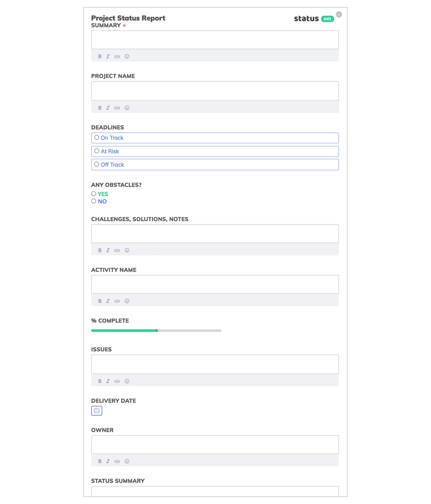Insert link in Project Name toolbar
This screenshot has width=431, height=504.
point(117,108)
